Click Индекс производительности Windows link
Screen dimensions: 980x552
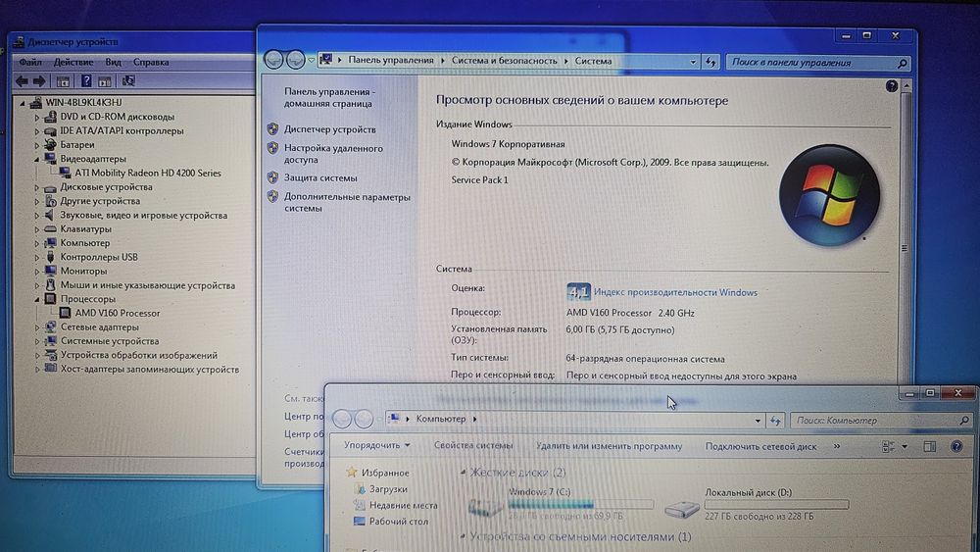(x=675, y=292)
